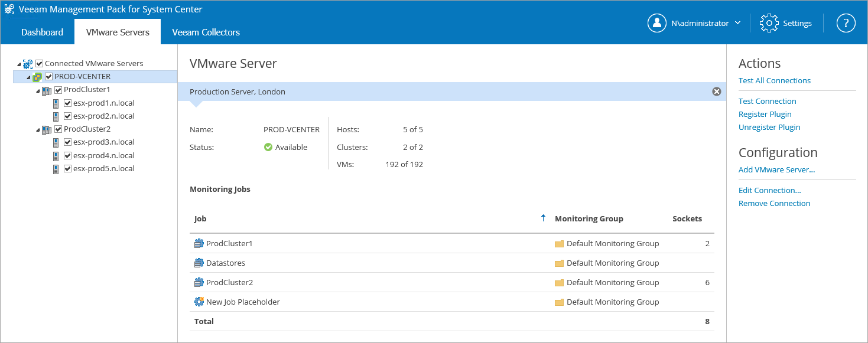Collapse the ProdCluster1 tree node
Image resolution: width=868 pixels, height=343 pixels.
coord(38,91)
